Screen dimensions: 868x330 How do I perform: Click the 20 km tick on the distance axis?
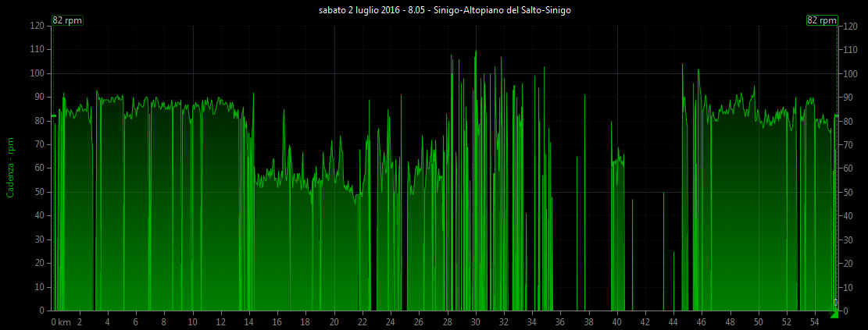pos(334,321)
